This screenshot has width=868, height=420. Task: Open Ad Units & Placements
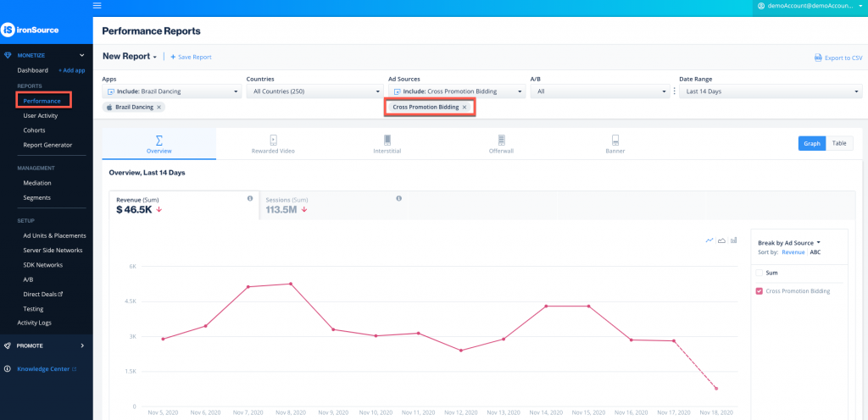tap(54, 235)
